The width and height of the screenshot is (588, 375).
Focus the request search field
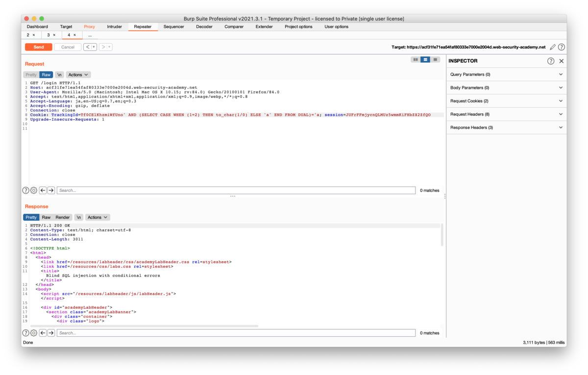[236, 190]
